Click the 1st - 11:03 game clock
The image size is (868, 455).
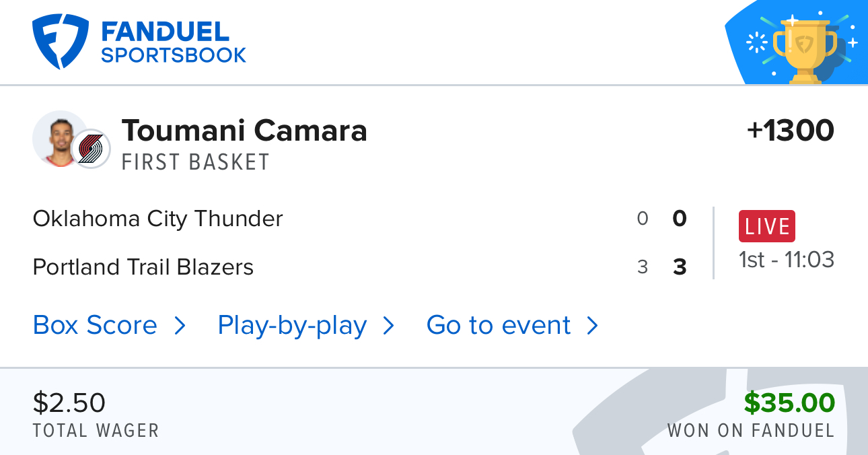[787, 259]
